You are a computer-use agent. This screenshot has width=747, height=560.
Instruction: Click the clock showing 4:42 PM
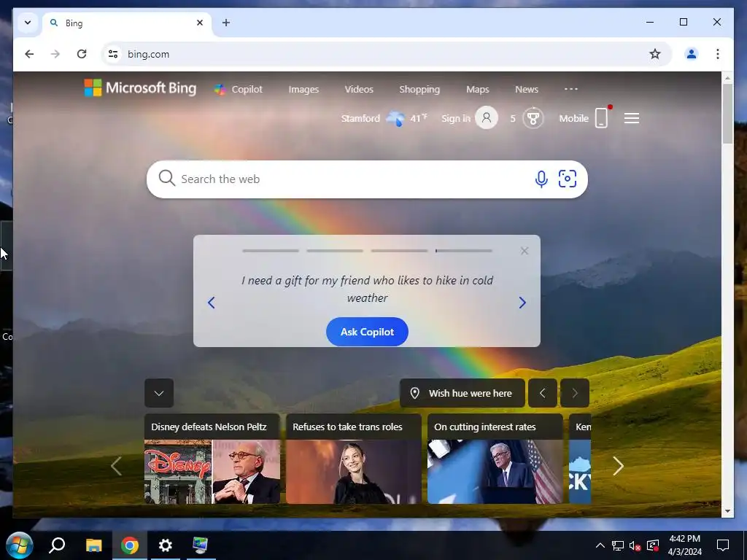[x=684, y=539]
